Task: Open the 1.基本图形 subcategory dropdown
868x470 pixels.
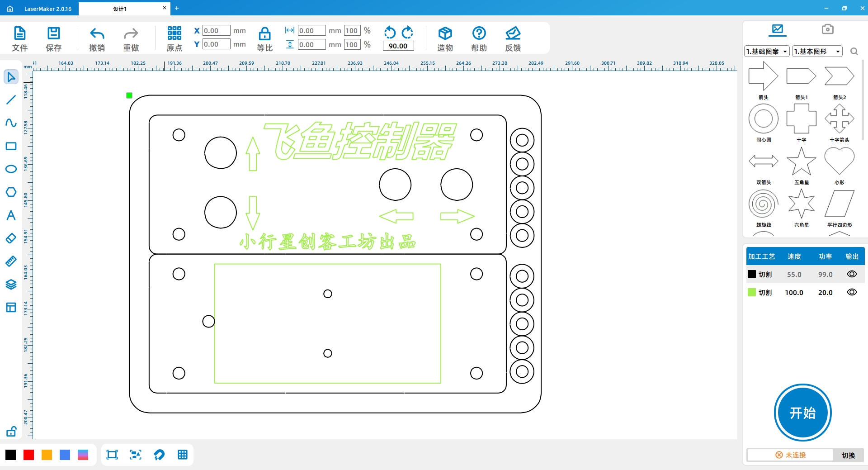Action: click(x=817, y=52)
